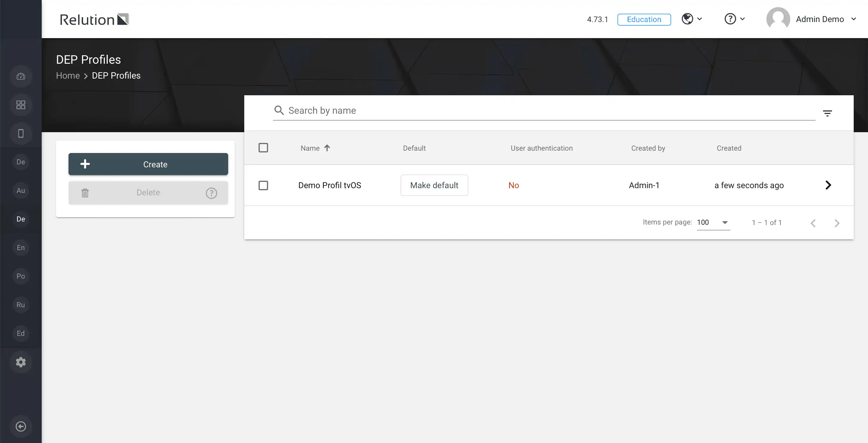Click the Name sort arrow icon
Viewport: 868px width, 443px height.
pyautogui.click(x=327, y=148)
